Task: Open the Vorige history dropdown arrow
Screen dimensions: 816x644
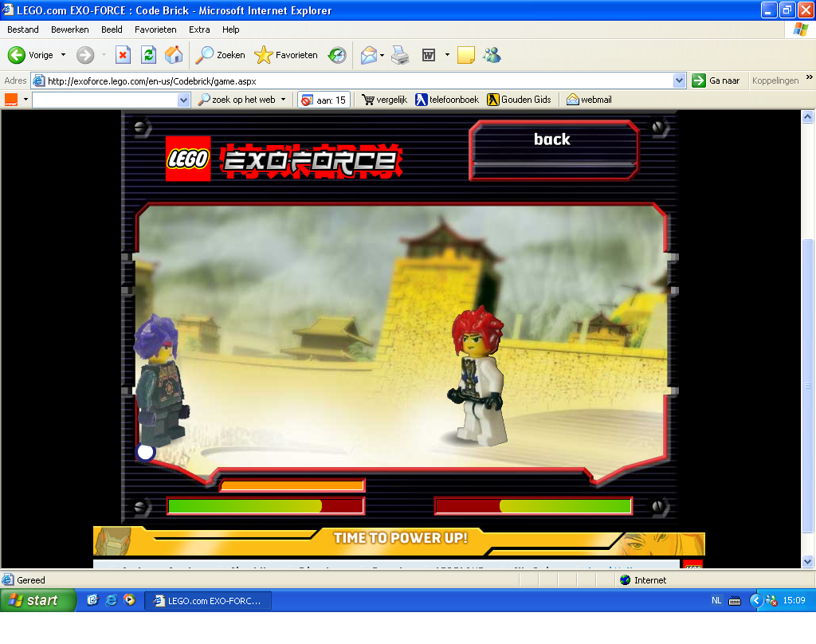Action: 64,55
